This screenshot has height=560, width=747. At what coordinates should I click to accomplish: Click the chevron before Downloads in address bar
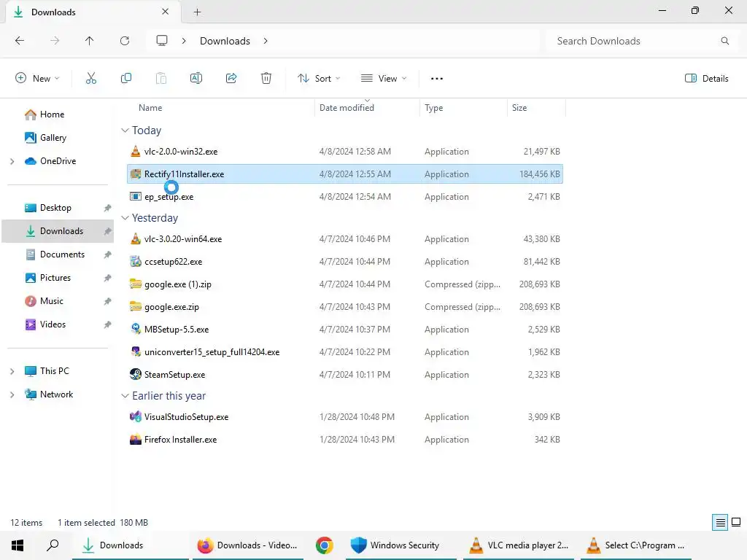click(184, 41)
